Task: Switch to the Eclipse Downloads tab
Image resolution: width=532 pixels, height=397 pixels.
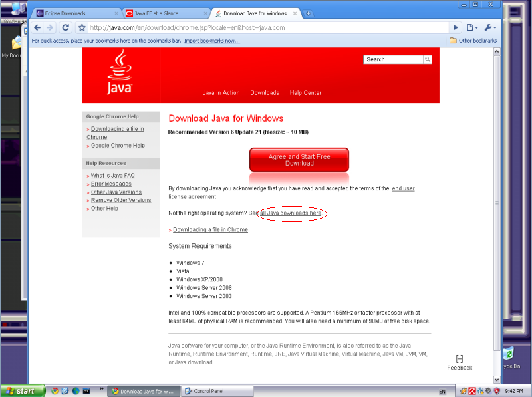Action: click(76, 13)
